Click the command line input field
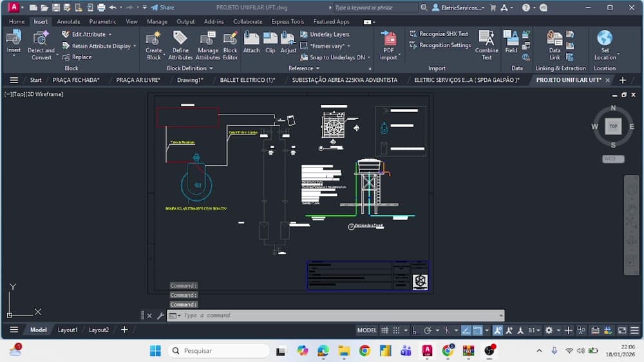644x362 pixels. pos(340,316)
